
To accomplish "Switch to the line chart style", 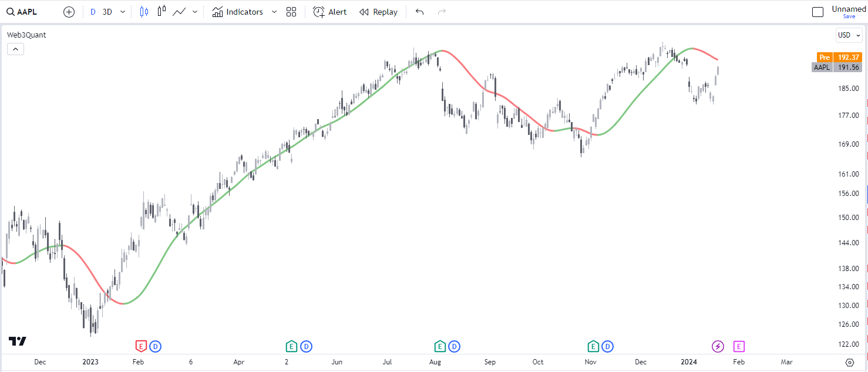I will [180, 12].
